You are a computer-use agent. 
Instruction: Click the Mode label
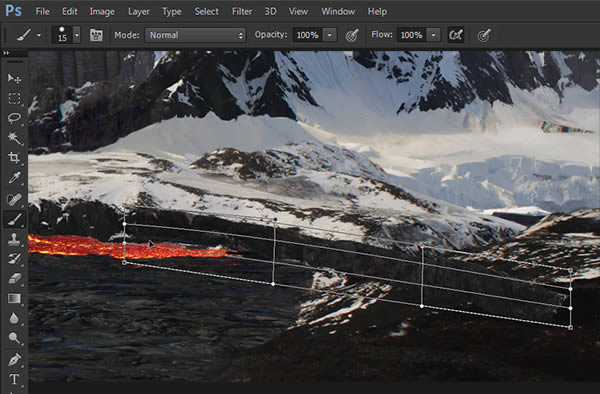point(127,35)
